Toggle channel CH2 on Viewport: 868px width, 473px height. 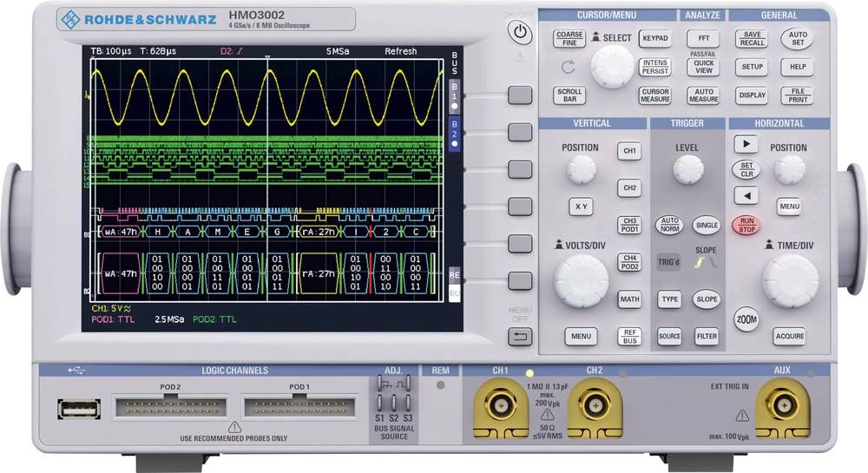click(629, 187)
